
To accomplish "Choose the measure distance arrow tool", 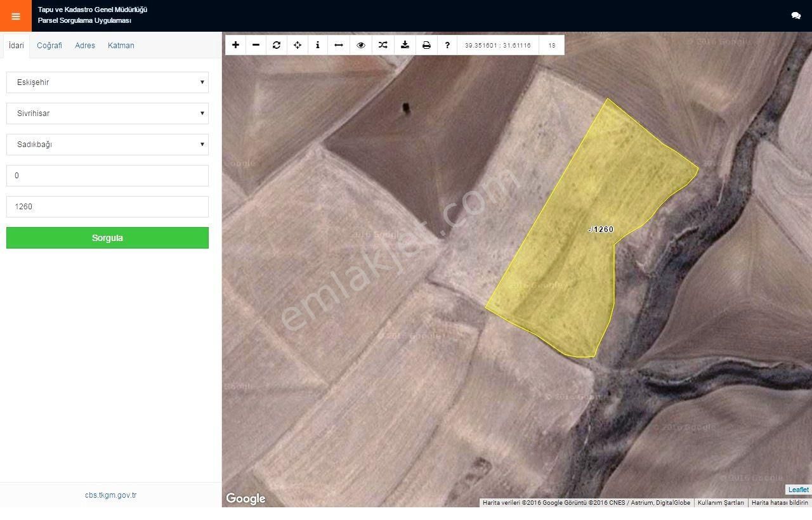I will [x=339, y=45].
